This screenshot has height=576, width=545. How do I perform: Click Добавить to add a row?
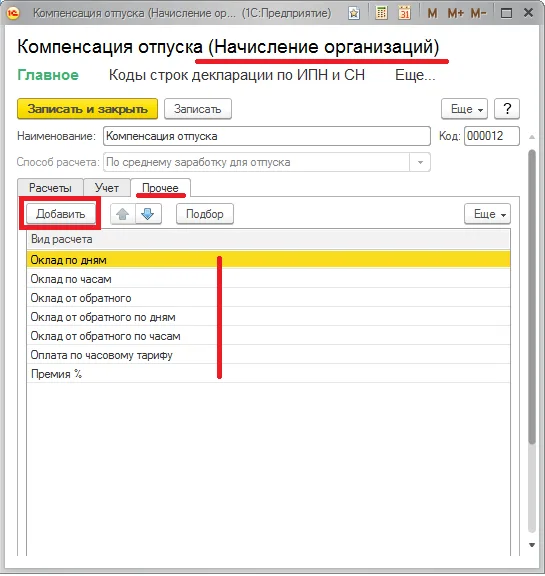61,214
